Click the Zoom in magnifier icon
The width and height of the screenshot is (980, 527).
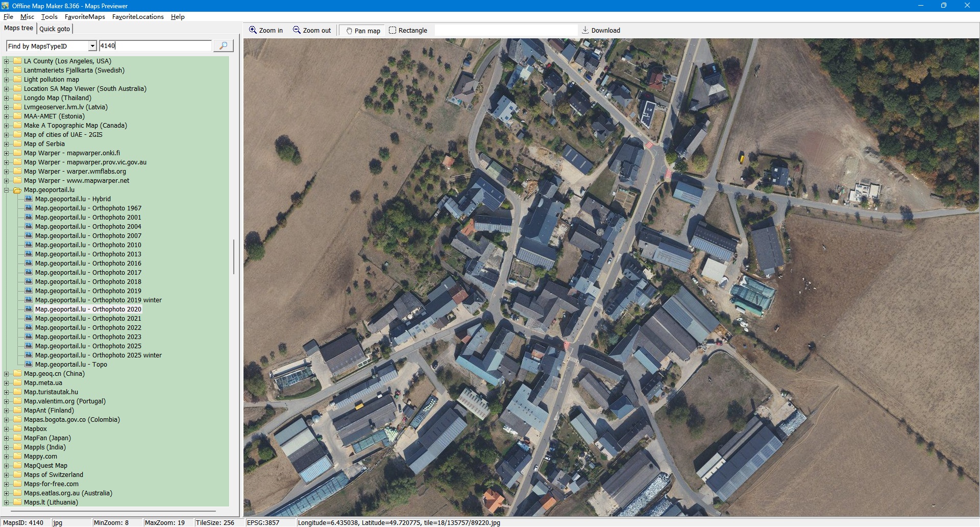click(253, 30)
